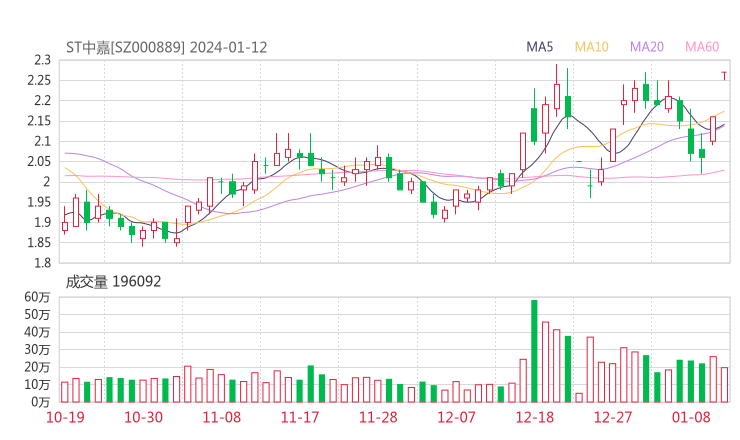Click the 50万 volume axis label
The image size is (740, 440).
[x=37, y=314]
